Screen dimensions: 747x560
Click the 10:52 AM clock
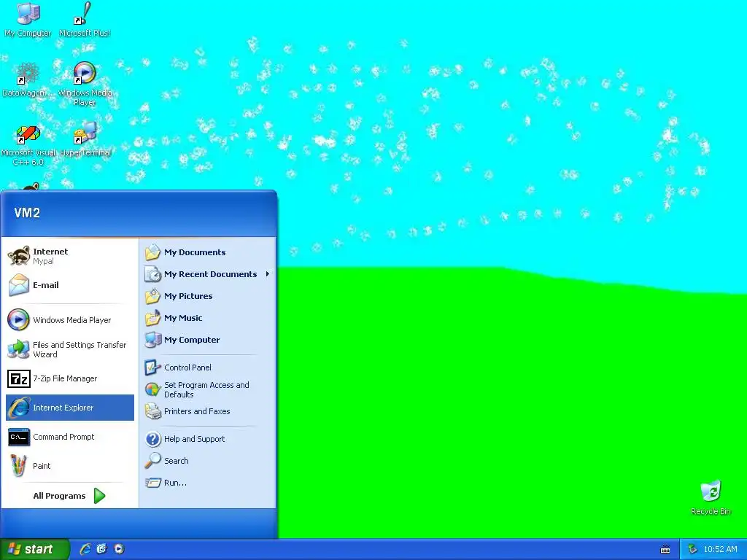point(720,549)
